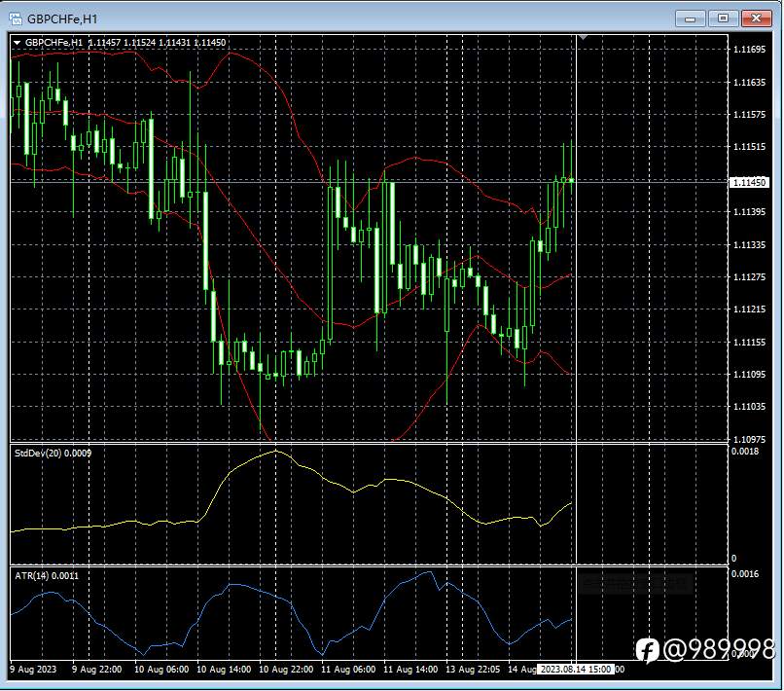Click the GBPCHFe,H1 window title text
784x691 pixels.
point(62,19)
